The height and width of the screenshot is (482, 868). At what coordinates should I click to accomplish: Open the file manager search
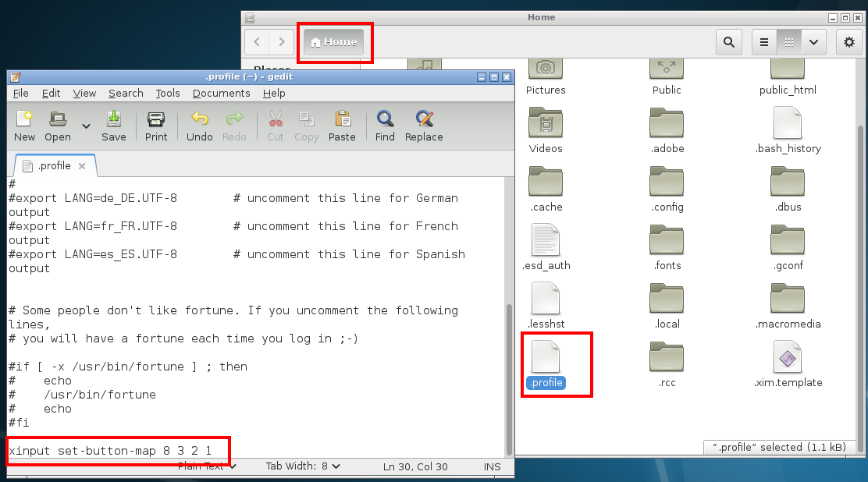(x=728, y=42)
